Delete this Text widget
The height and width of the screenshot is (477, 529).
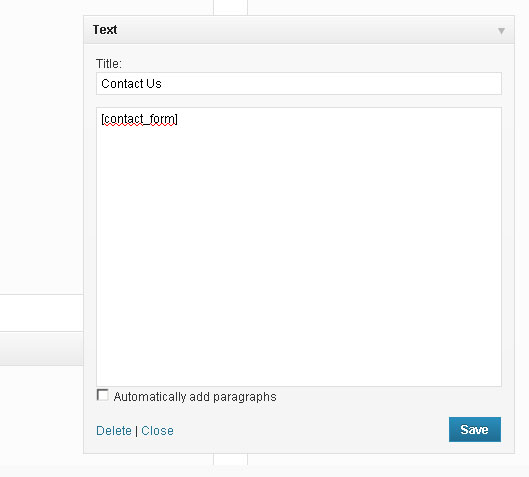(x=114, y=431)
